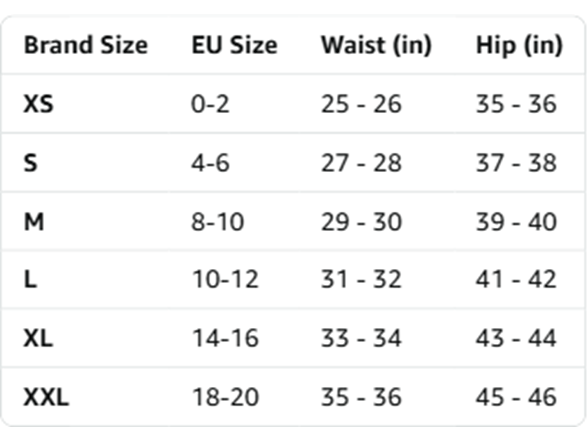The image size is (588, 441).
Task: Select the XS brand size row
Action: coord(293,104)
